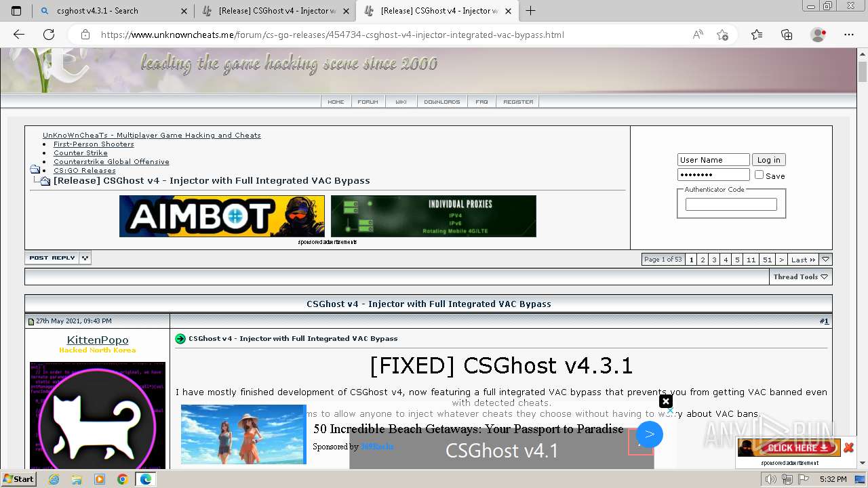Focus the Authenticator Code field
Viewport: 868px width, 488px height.
[x=731, y=204]
